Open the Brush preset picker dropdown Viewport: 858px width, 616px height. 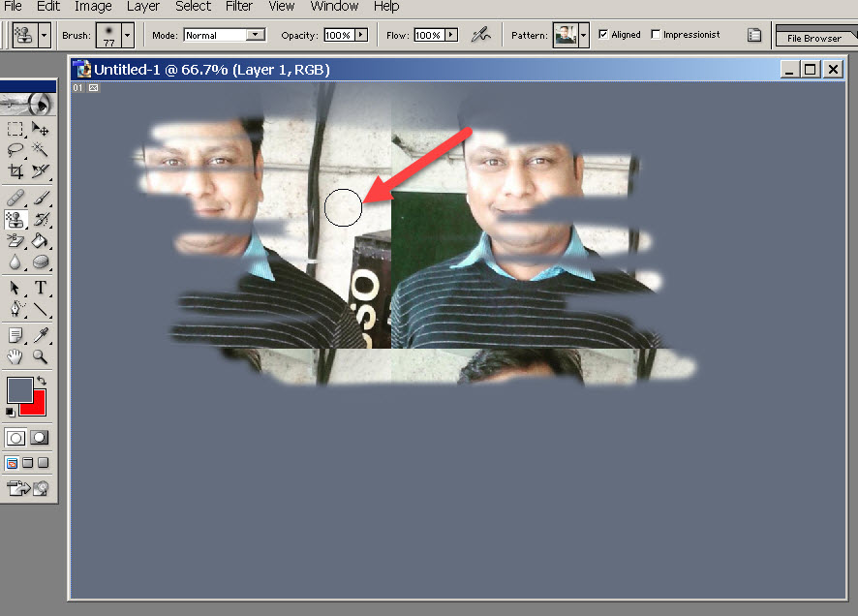pyautogui.click(x=127, y=35)
